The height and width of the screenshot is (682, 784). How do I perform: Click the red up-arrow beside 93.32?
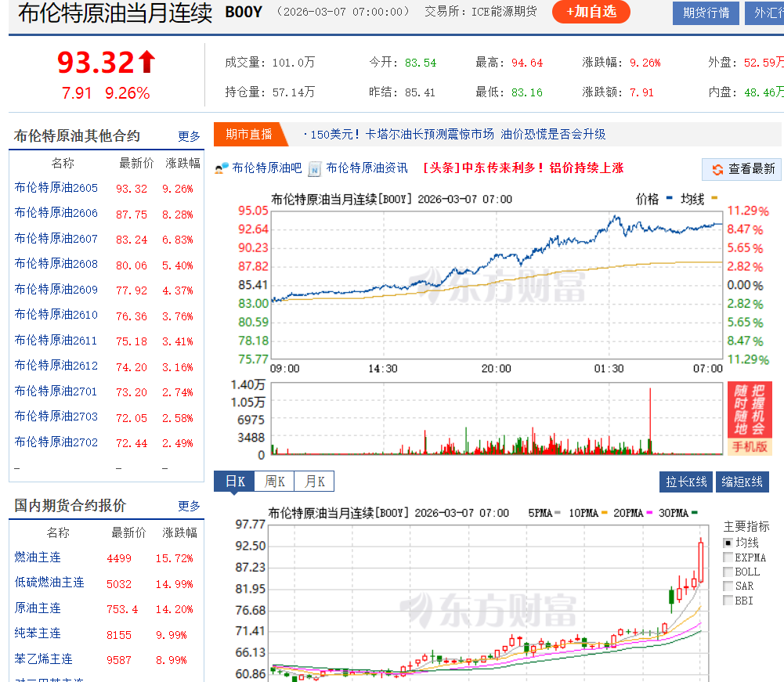click(147, 62)
